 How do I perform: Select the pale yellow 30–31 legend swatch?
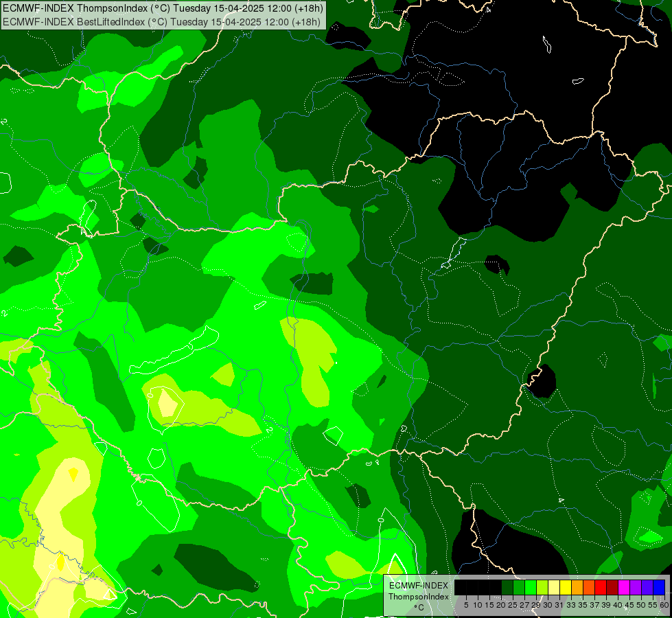(554, 587)
